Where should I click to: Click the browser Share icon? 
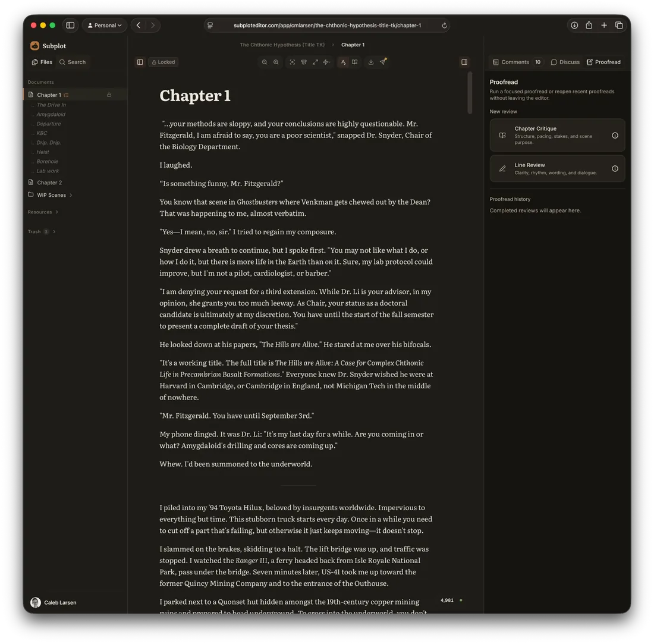(x=589, y=26)
